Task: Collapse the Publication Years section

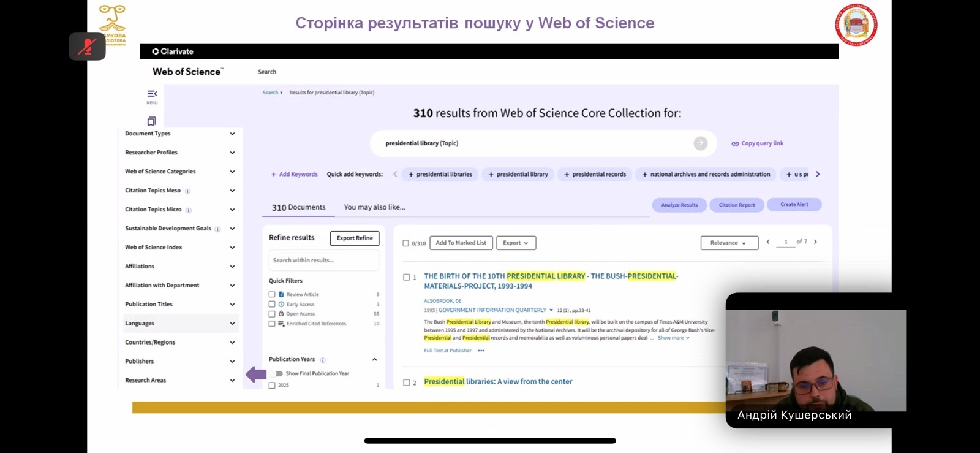Action: pyautogui.click(x=374, y=360)
